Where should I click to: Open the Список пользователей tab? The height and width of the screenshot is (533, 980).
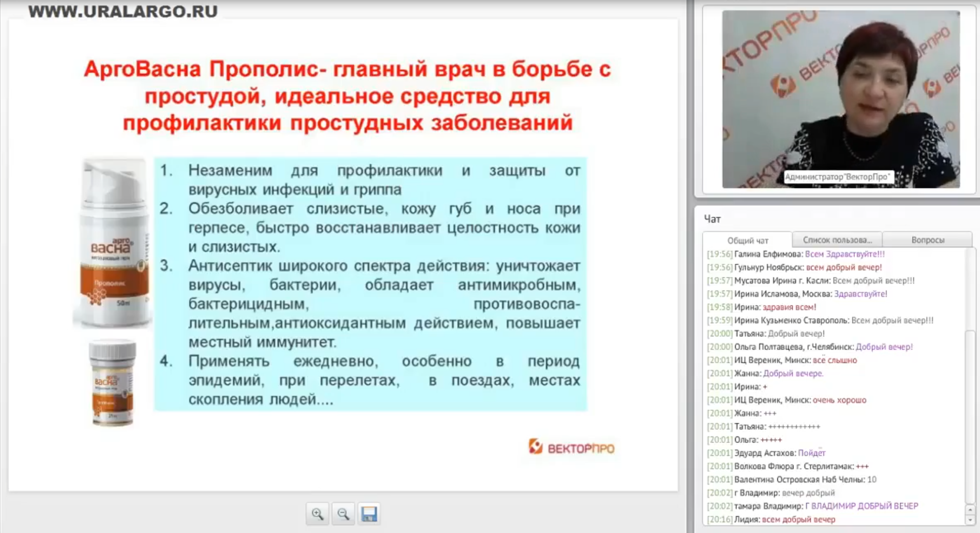click(x=837, y=240)
